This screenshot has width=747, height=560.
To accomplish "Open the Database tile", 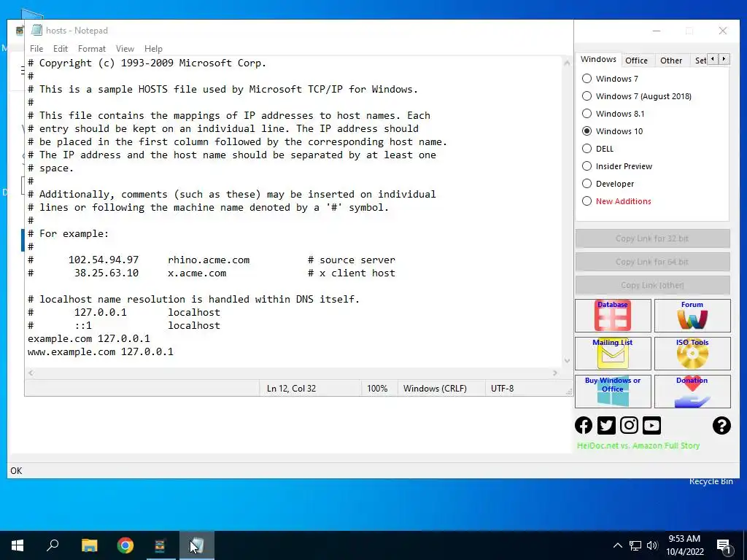I will pos(613,315).
